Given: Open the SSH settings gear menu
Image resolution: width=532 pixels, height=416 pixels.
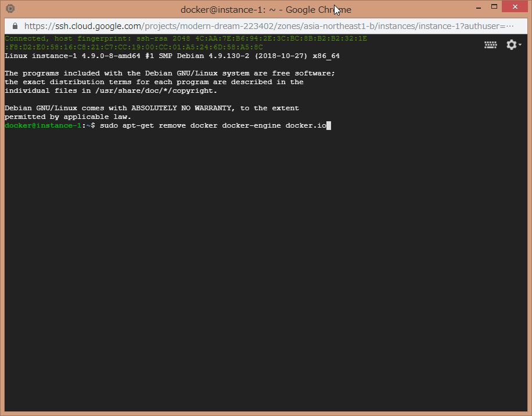Looking at the screenshot, I should click(x=513, y=45).
